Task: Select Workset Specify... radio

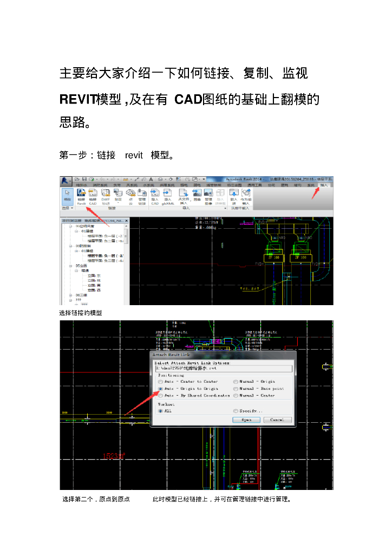Action: [x=236, y=411]
